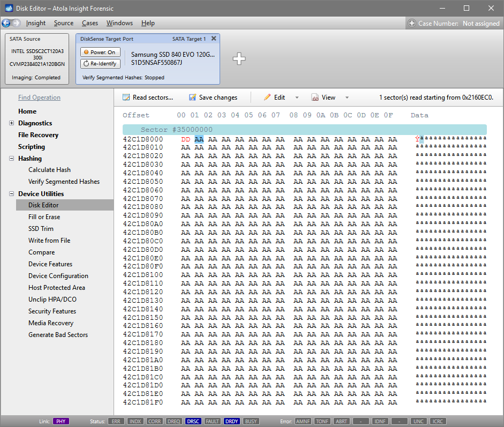
Task: Click the offset label 42C1D8100
Action: pos(143,275)
